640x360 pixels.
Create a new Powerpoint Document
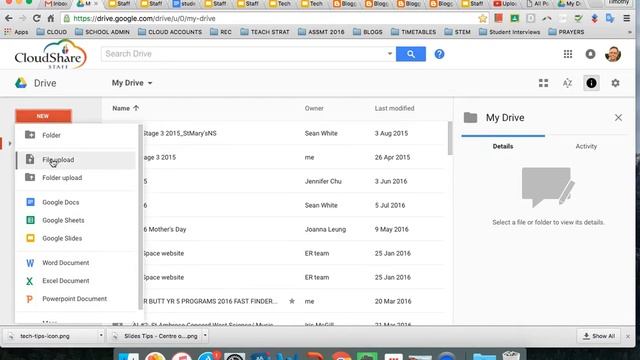[76, 298]
